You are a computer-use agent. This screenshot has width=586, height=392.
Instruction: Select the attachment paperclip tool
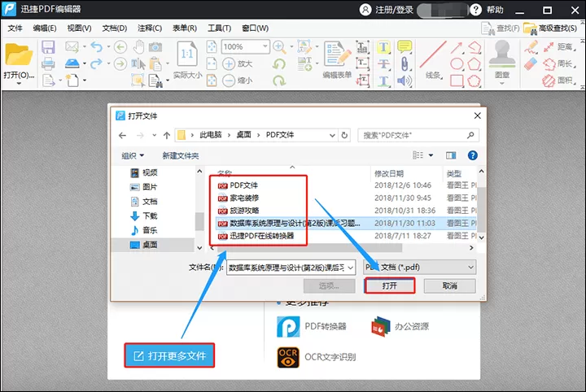(405, 63)
